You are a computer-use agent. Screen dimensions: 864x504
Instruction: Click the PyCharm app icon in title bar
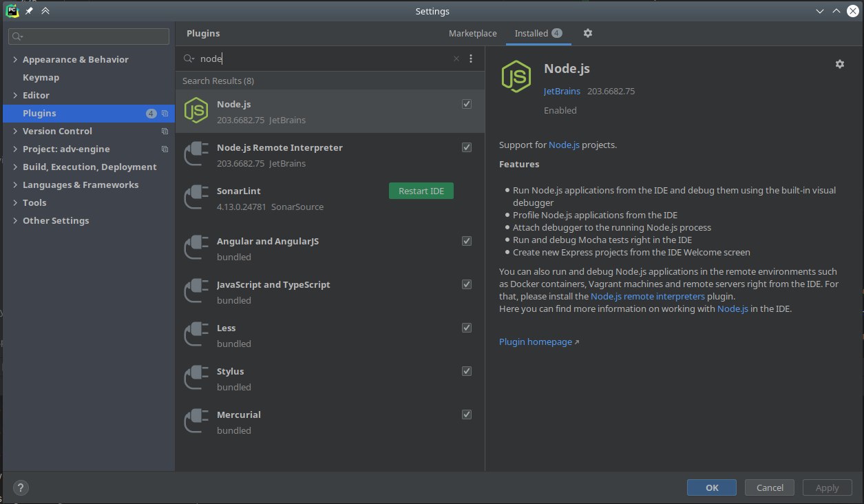(x=12, y=11)
